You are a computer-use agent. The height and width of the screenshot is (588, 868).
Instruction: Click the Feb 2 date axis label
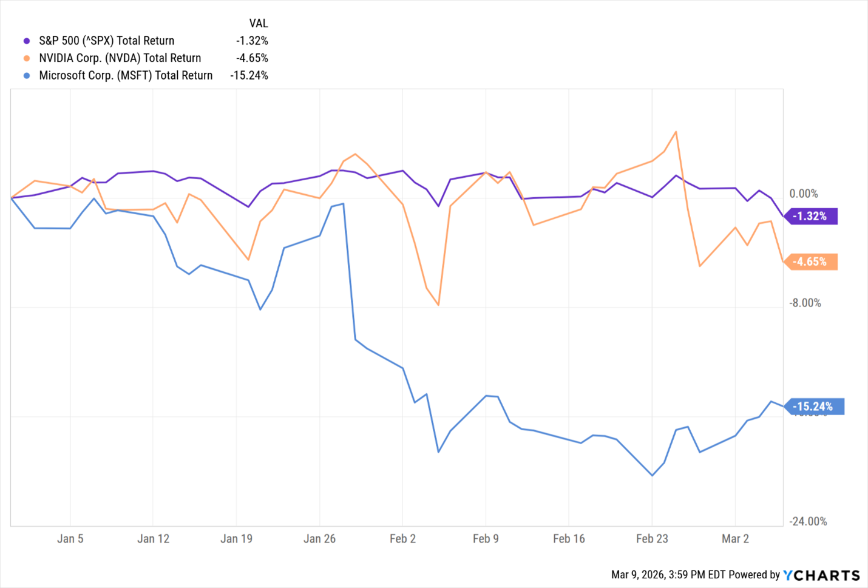(402, 539)
